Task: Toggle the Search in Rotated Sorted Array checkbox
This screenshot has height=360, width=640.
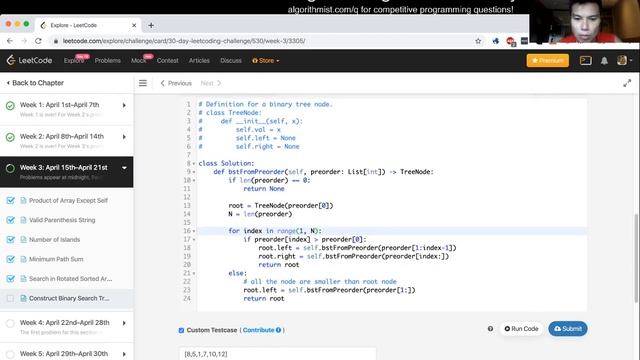Action: (x=11, y=279)
